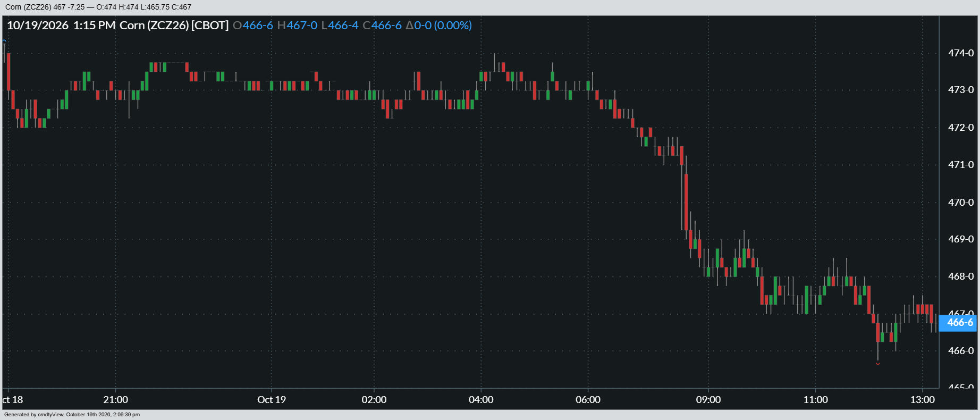The width and height of the screenshot is (980, 420).
Task: Click the close value 'C466-6' in header
Action: tap(382, 26)
